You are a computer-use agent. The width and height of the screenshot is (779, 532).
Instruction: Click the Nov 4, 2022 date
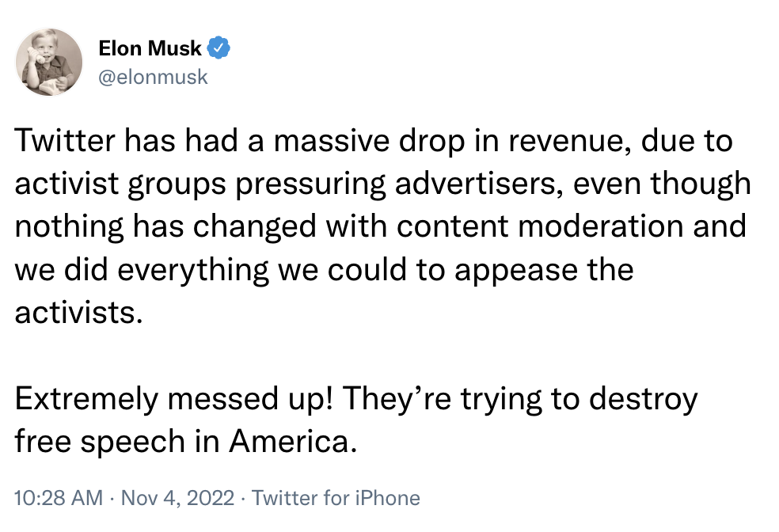coord(177,498)
